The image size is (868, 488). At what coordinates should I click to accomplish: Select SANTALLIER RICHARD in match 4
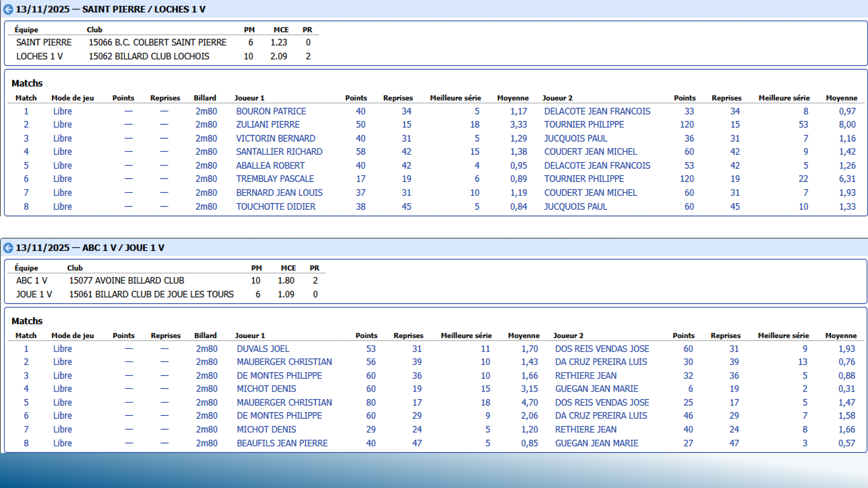(x=279, y=152)
